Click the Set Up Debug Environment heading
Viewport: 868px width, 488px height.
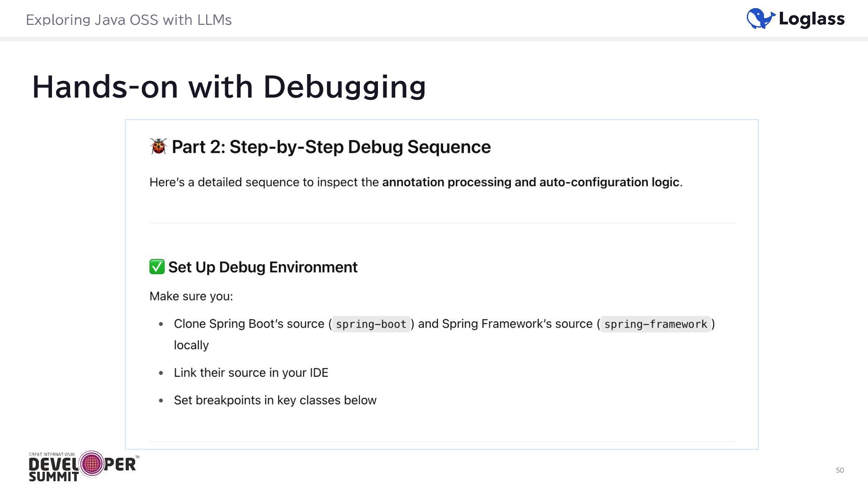pyautogui.click(x=263, y=267)
